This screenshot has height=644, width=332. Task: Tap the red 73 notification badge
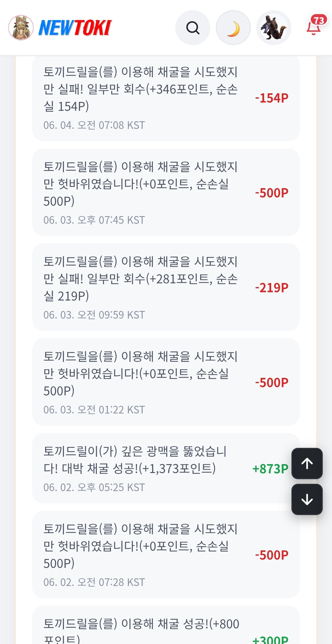[x=319, y=20]
